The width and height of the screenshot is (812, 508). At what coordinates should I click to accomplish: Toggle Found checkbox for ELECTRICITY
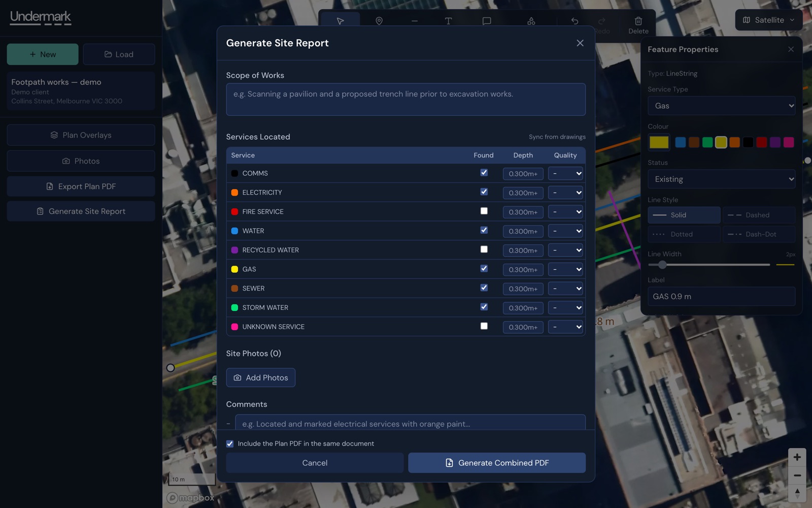484,192
